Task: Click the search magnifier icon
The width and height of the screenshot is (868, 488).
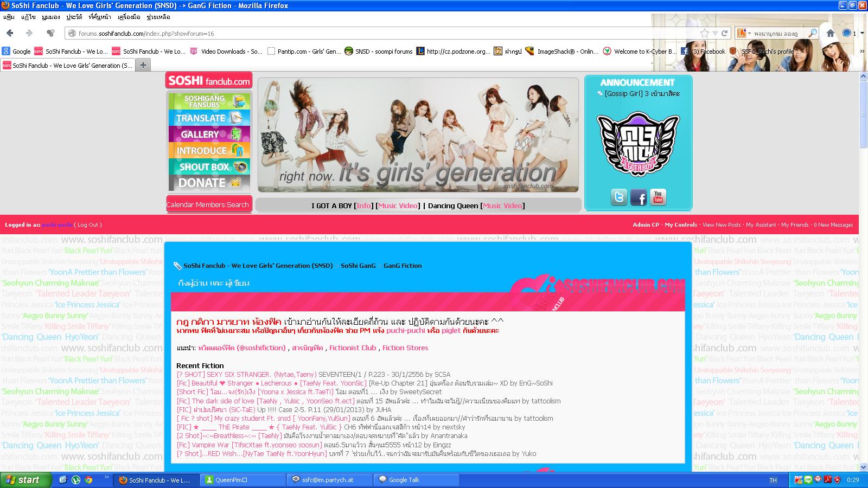Action: [x=812, y=33]
